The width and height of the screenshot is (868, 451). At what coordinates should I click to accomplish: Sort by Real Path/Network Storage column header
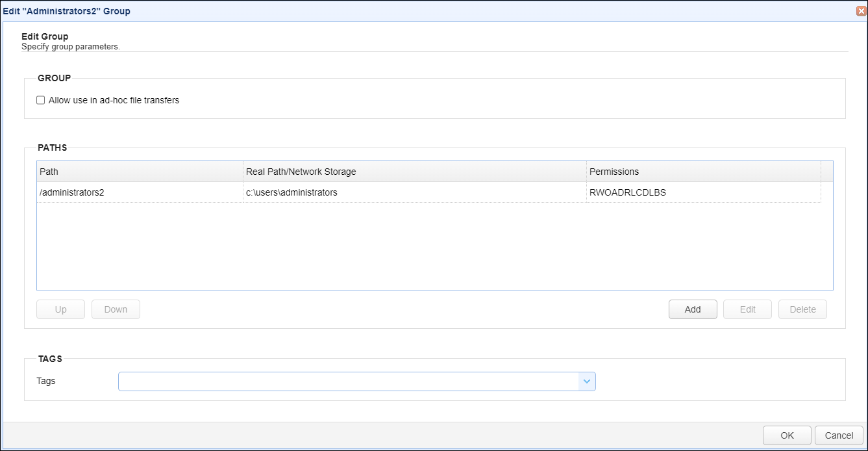point(415,172)
